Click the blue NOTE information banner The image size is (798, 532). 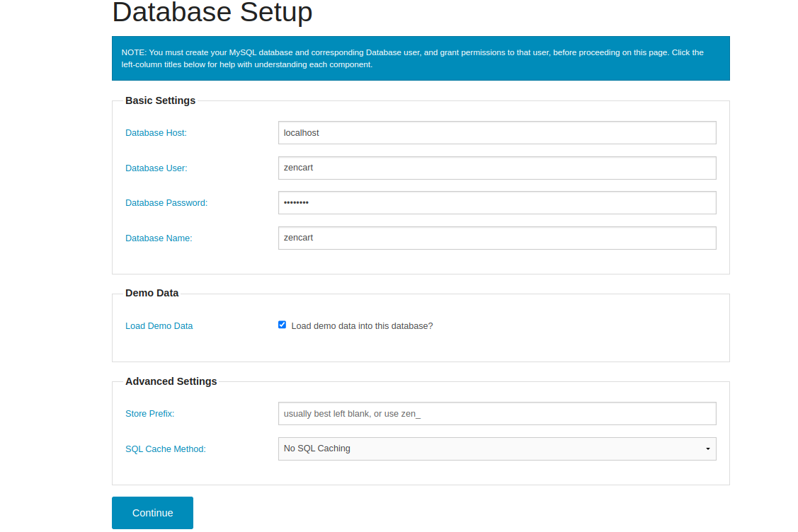[420, 59]
